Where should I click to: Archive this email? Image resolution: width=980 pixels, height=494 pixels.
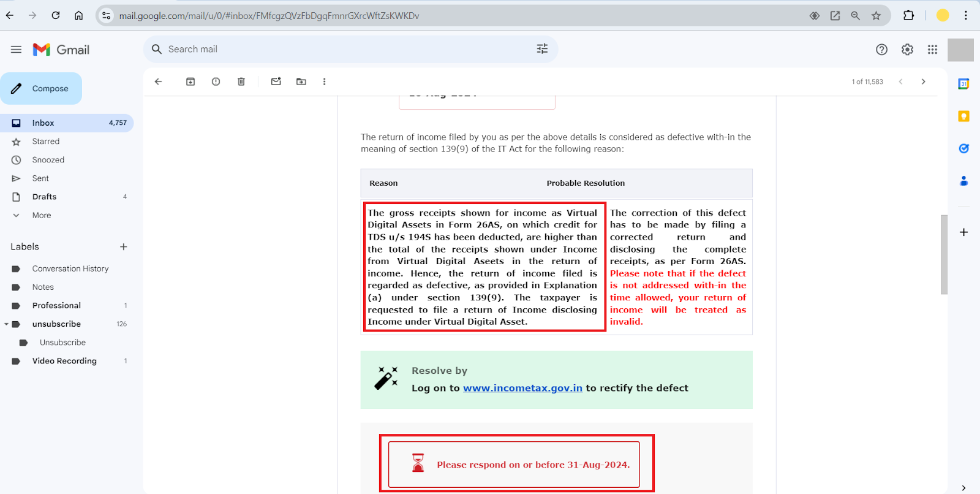[x=190, y=82]
